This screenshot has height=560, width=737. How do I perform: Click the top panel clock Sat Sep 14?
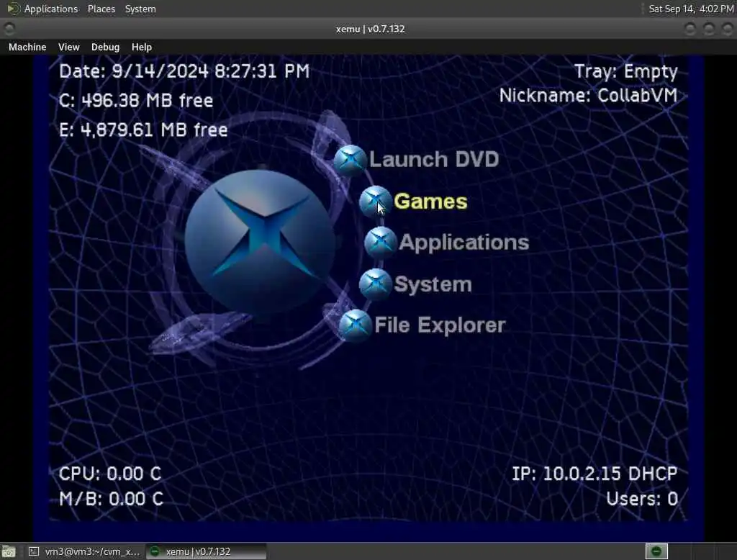click(x=691, y=9)
